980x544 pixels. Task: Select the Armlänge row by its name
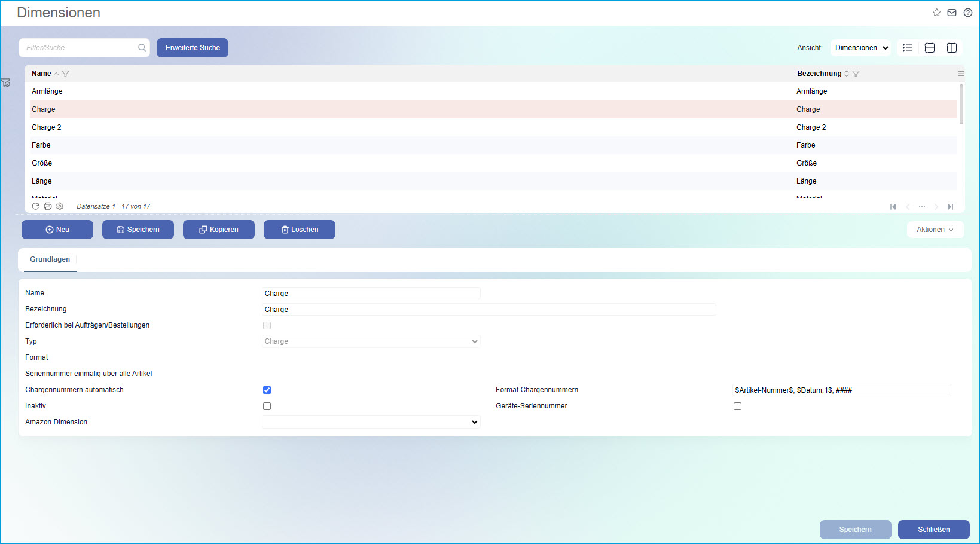[47, 91]
